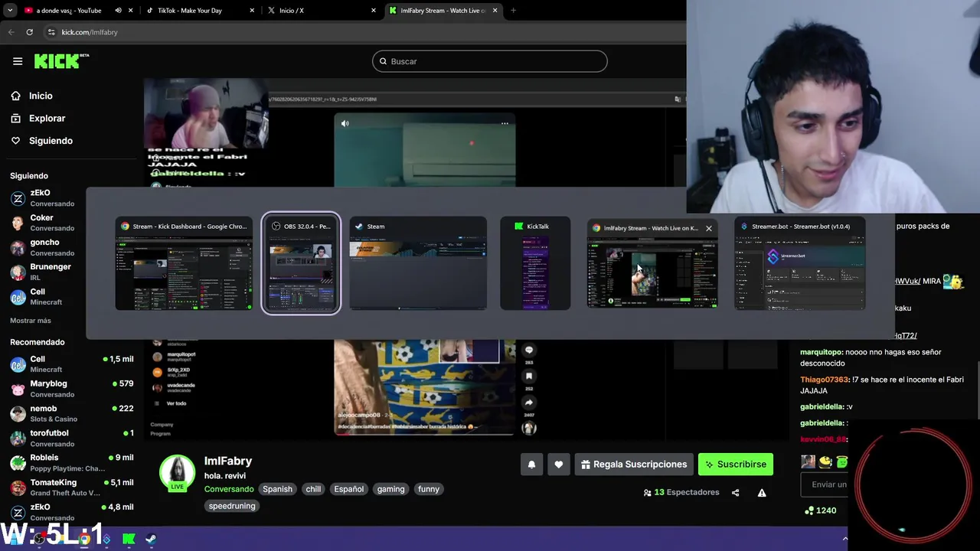Click the TikTok comment icon
Image resolution: width=980 pixels, height=551 pixels.
[x=528, y=350]
